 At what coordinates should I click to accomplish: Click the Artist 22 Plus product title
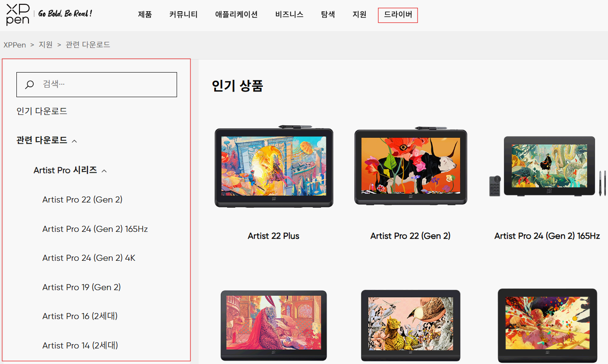click(273, 236)
